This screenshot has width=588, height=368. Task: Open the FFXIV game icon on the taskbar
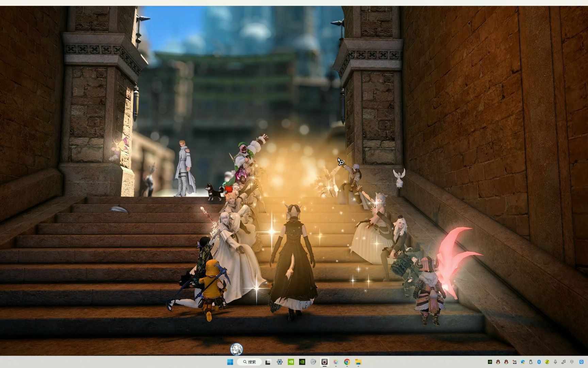click(324, 362)
